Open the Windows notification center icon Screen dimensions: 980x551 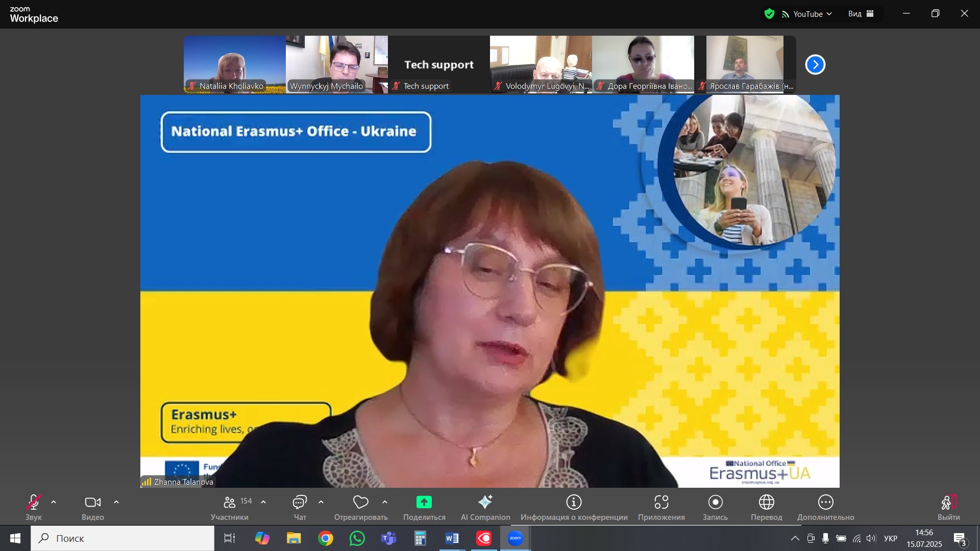pos(961,538)
